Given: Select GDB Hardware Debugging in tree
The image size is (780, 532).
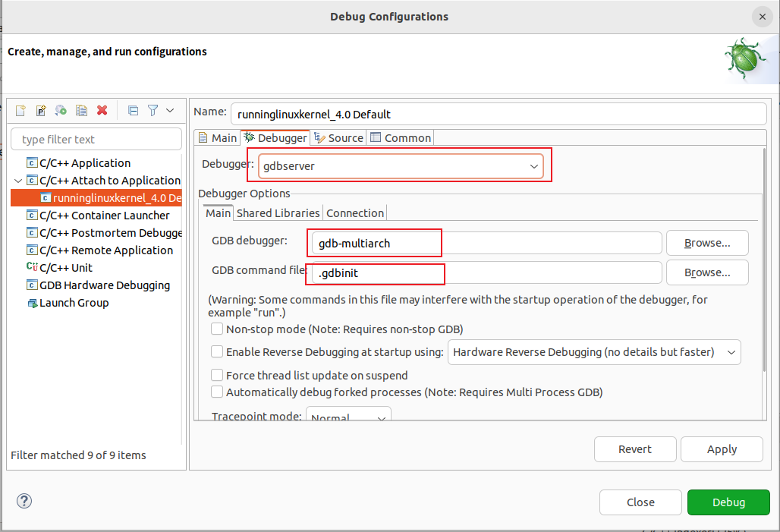Looking at the screenshot, I should point(104,285).
